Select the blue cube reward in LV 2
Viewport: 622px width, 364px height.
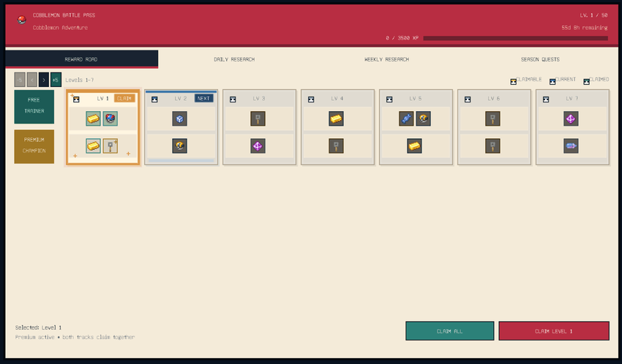(x=180, y=118)
